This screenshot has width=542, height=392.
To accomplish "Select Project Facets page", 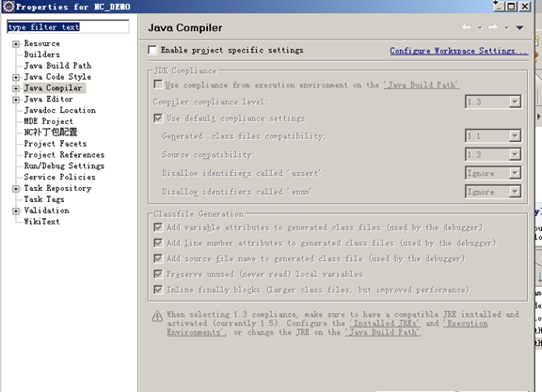I will [x=56, y=144].
